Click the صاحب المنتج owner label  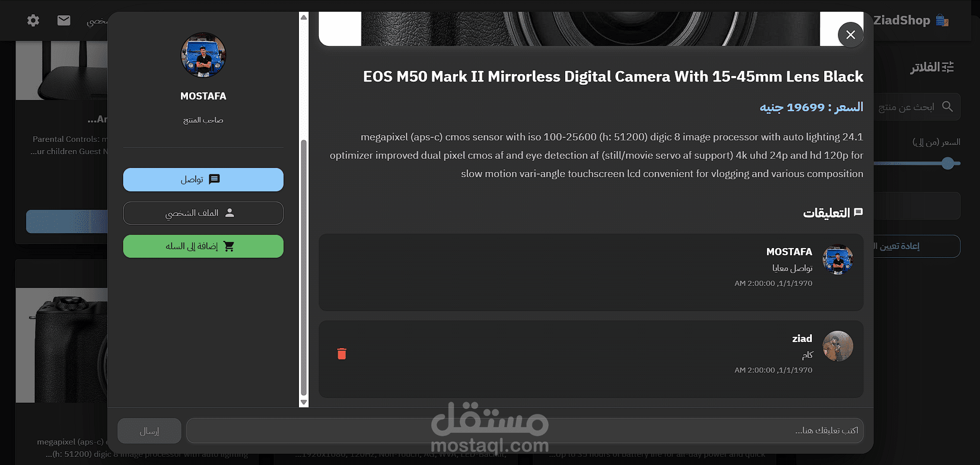(x=203, y=120)
